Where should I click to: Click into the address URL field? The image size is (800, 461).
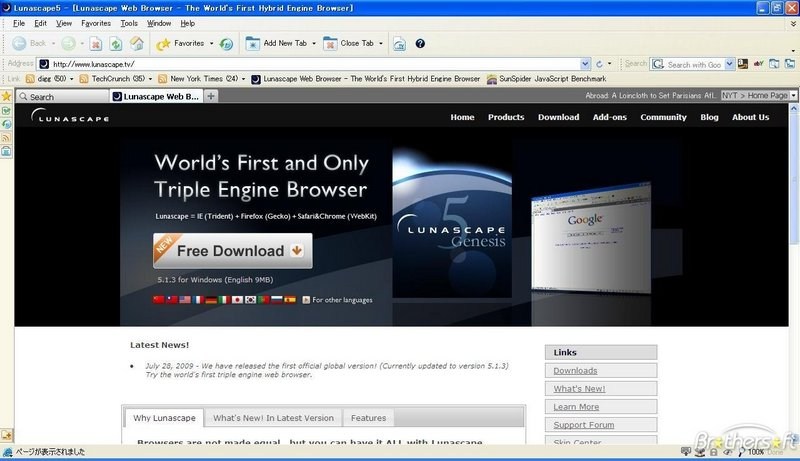coord(315,64)
